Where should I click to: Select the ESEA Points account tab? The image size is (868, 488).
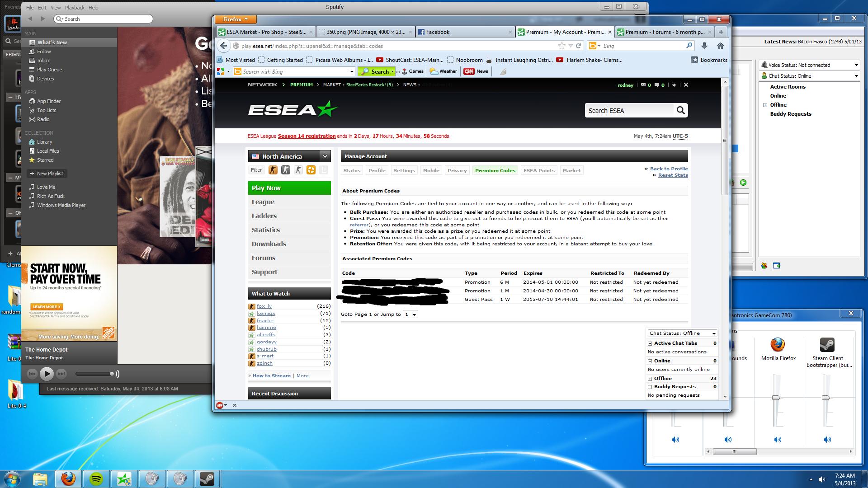[539, 170]
